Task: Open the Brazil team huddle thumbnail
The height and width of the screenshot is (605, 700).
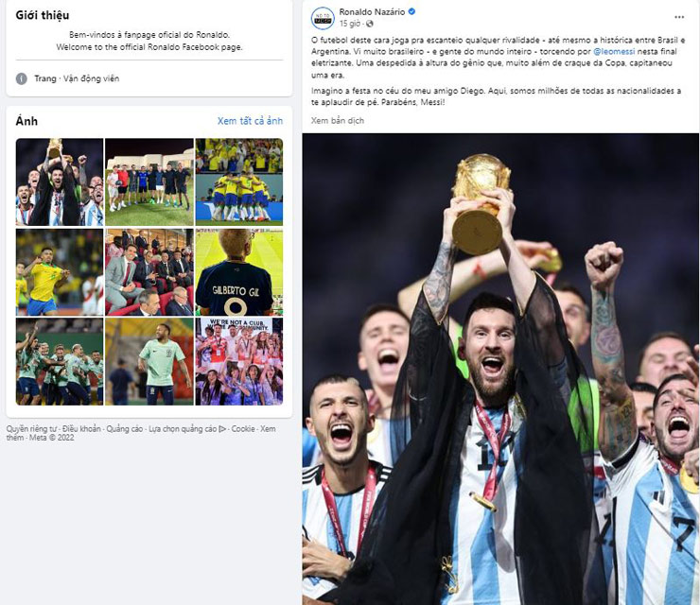Action: 238,182
